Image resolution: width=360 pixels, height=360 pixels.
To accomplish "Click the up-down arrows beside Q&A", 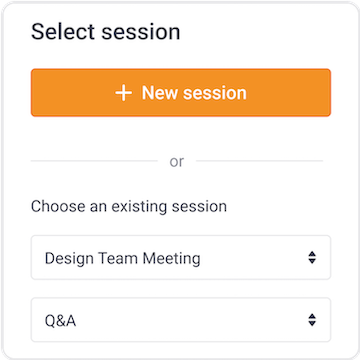I will (x=312, y=320).
